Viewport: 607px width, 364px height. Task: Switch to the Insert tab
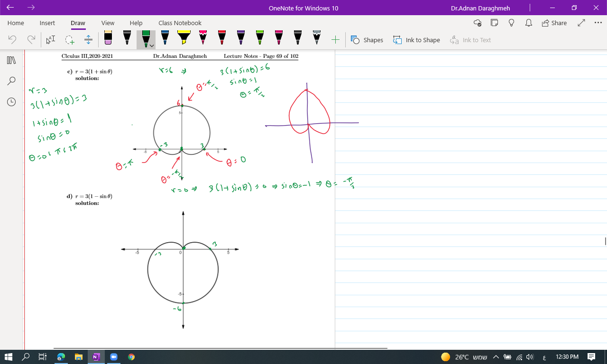[x=47, y=23]
